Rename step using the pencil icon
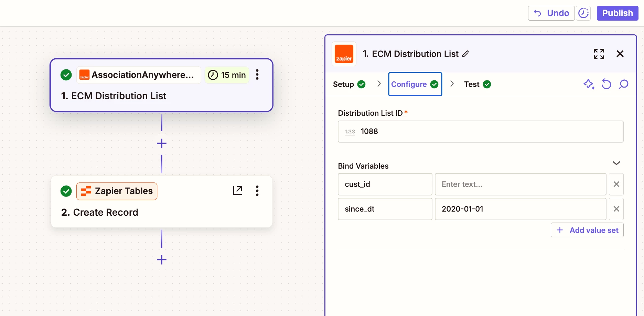The width and height of the screenshot is (644, 316). tap(465, 54)
